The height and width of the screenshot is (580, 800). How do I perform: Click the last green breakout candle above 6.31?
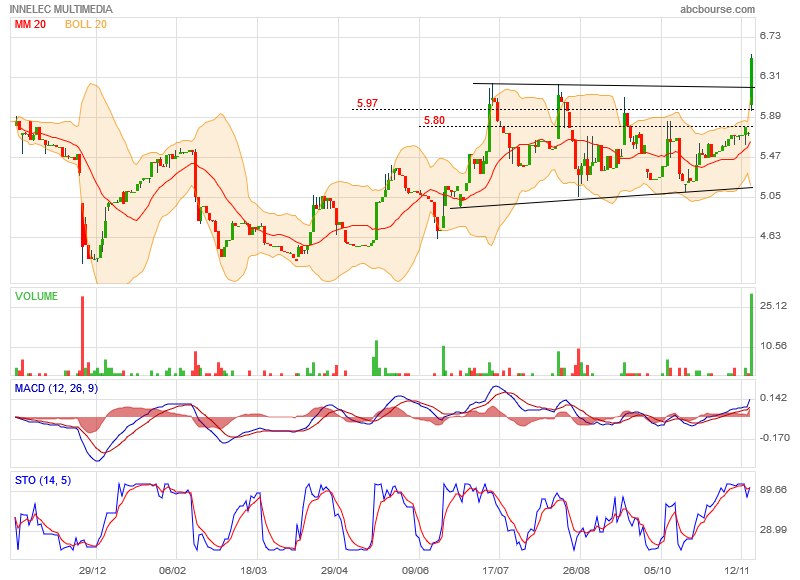[x=752, y=82]
